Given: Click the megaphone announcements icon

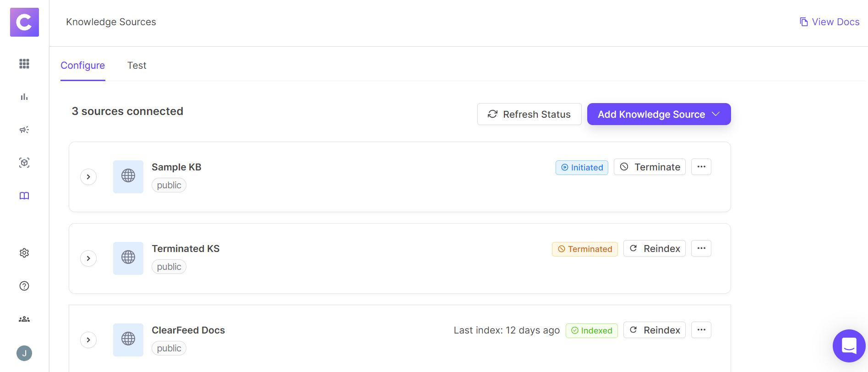Looking at the screenshot, I should [x=24, y=130].
